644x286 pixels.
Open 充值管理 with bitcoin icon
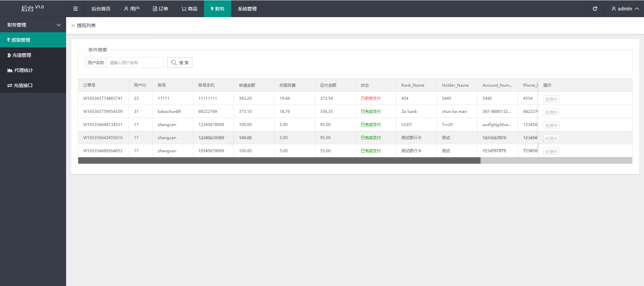(33, 55)
